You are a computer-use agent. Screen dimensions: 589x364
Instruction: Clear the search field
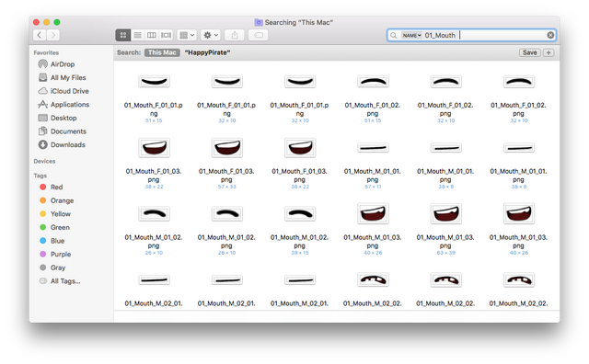[x=550, y=35]
